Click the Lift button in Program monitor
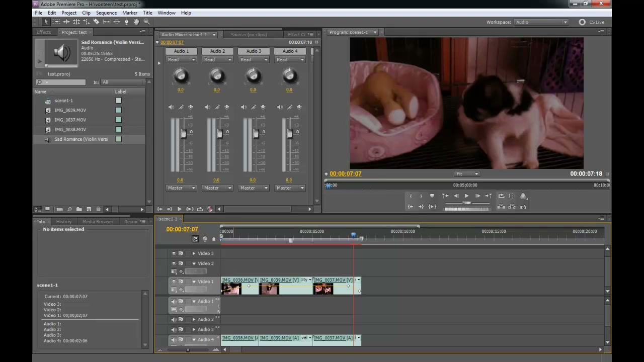This screenshot has height=362, width=644. coord(501,207)
